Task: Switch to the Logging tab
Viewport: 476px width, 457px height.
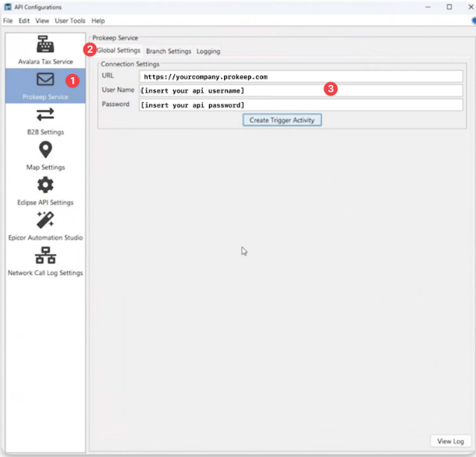Action: pos(208,51)
